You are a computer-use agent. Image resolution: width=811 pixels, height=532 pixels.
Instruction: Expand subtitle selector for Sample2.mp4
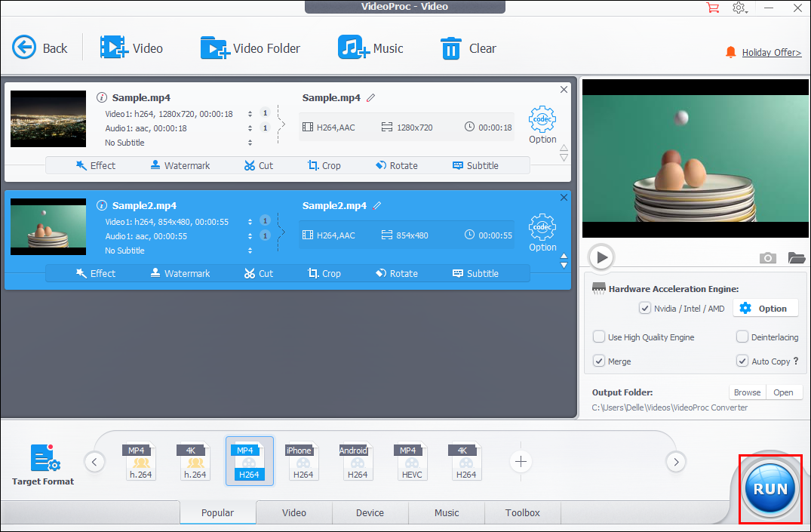tap(250, 251)
